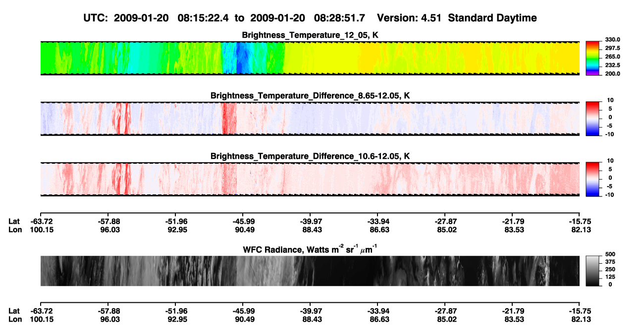
Task: Click the grayscale WFC Radiance image strip
Action: click(310, 271)
